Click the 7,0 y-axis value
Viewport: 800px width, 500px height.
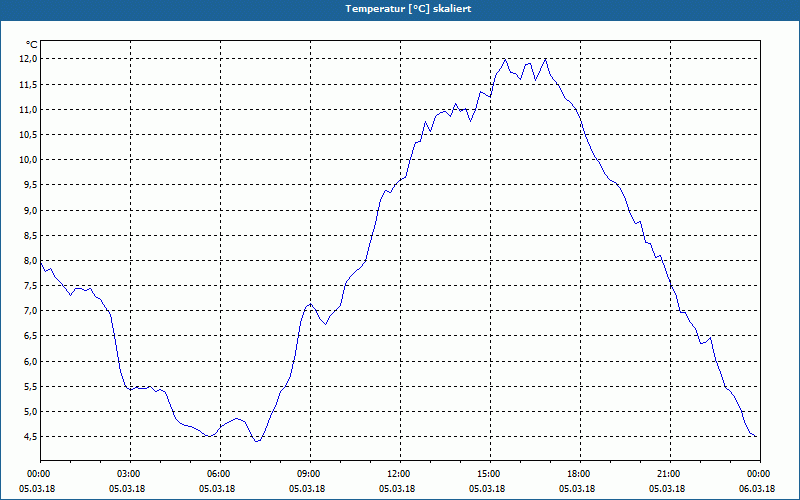[30, 311]
